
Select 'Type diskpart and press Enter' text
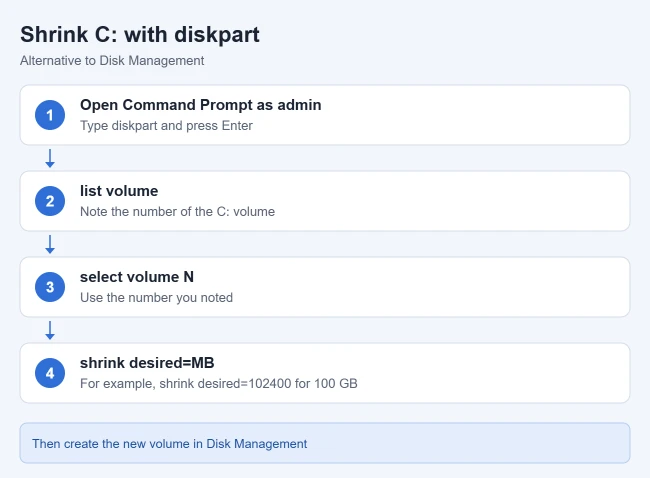166,126
